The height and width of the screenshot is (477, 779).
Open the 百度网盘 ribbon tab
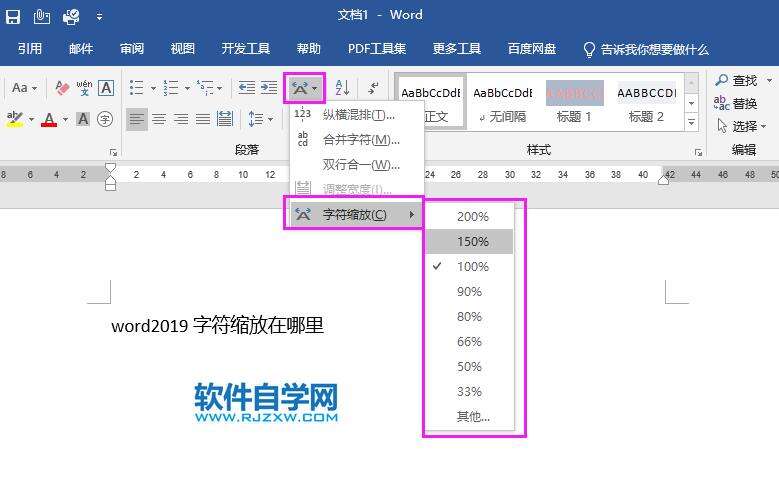point(532,49)
